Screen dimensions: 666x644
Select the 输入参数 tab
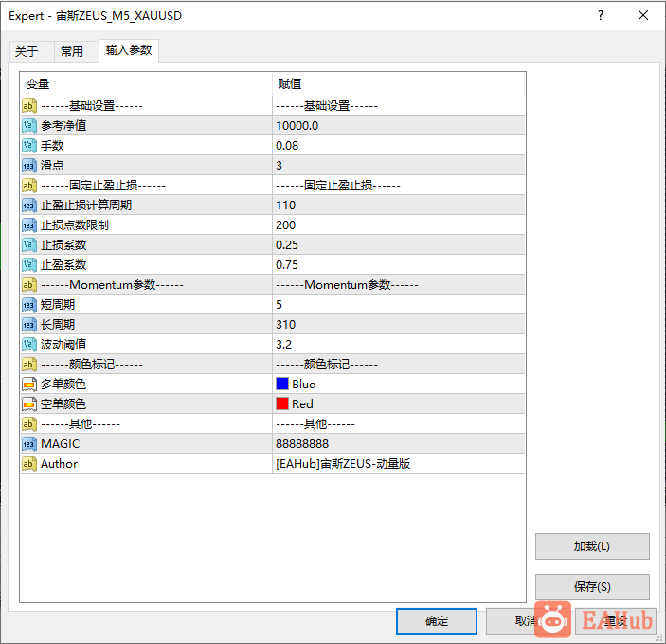(x=129, y=50)
